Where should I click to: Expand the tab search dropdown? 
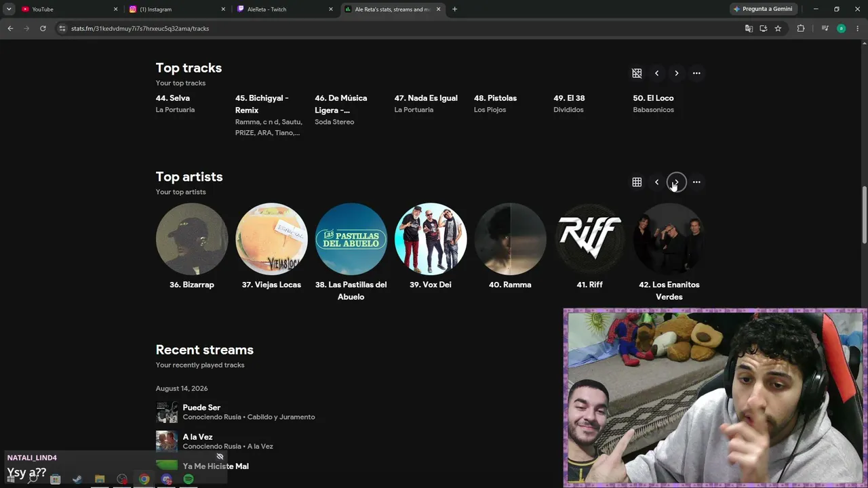tap(9, 9)
